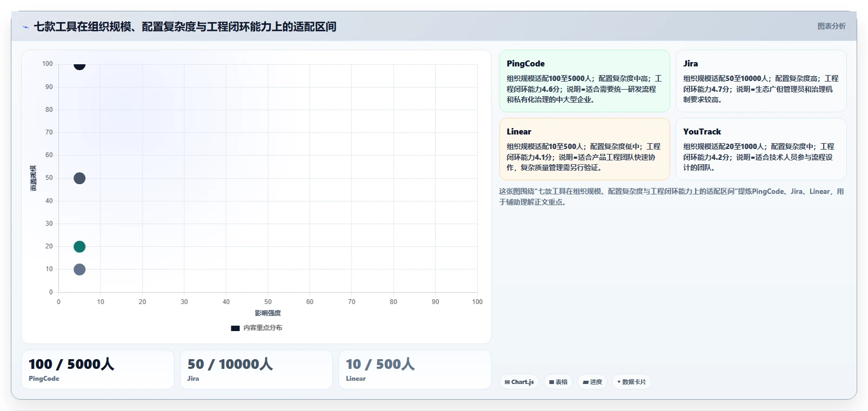The height and width of the screenshot is (411, 868).
Task: Click the 表格 tag pill
Action: tap(558, 382)
